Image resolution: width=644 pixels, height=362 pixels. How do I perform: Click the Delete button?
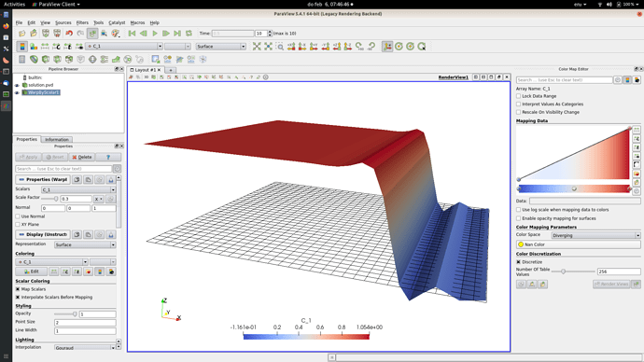click(x=82, y=157)
